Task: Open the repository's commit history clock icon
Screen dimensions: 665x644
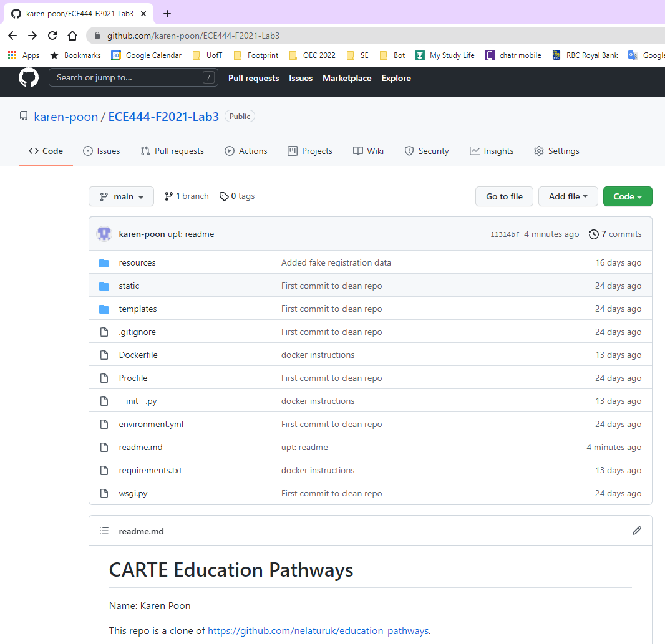Action: [593, 234]
